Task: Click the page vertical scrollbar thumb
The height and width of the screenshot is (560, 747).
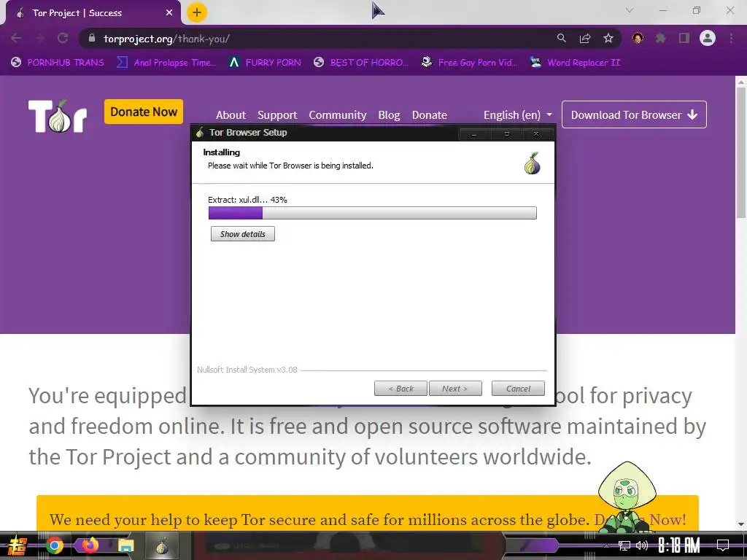Action: 741,152
